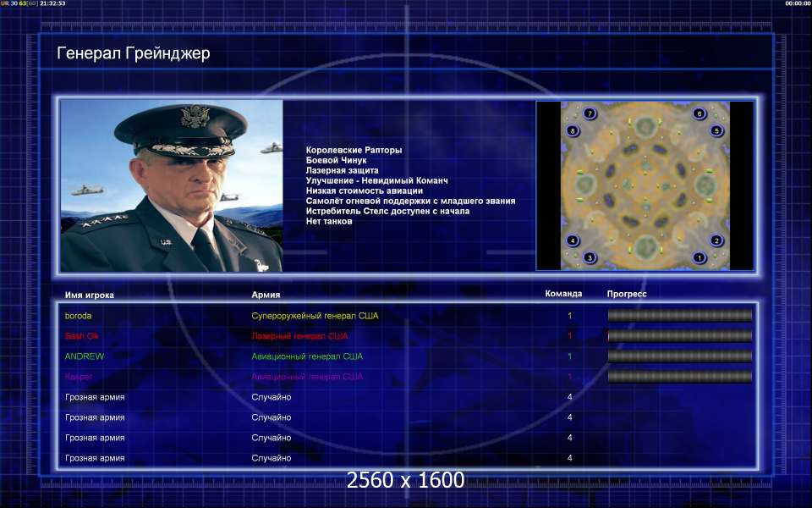Screen dimensions: 812x508
Task: Select player name 'Sash Ok'
Action: (81, 336)
